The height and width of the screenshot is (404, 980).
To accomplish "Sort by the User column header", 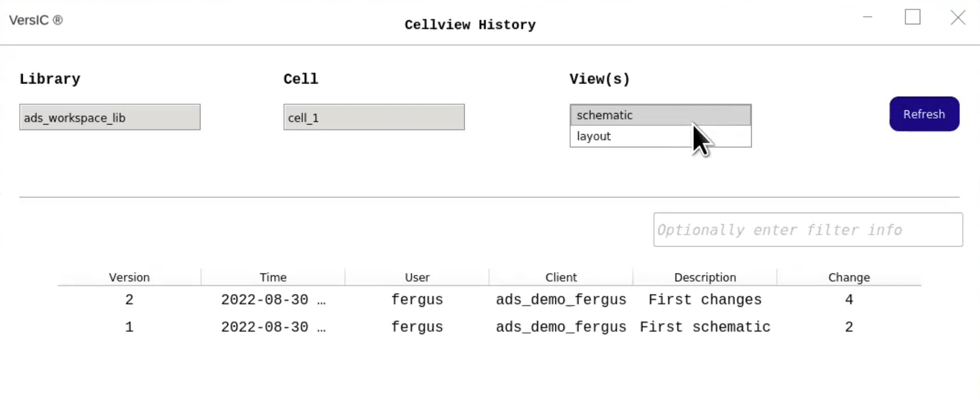I will click(417, 277).
